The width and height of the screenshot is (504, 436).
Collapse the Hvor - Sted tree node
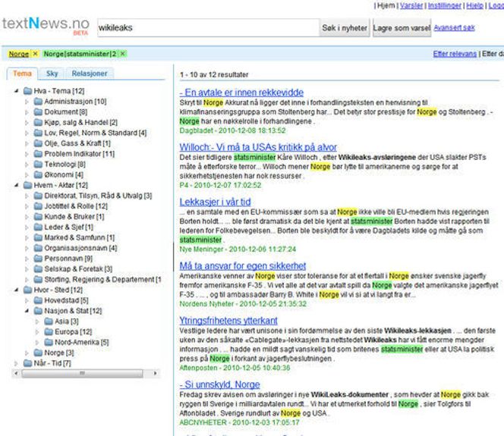(x=17, y=290)
